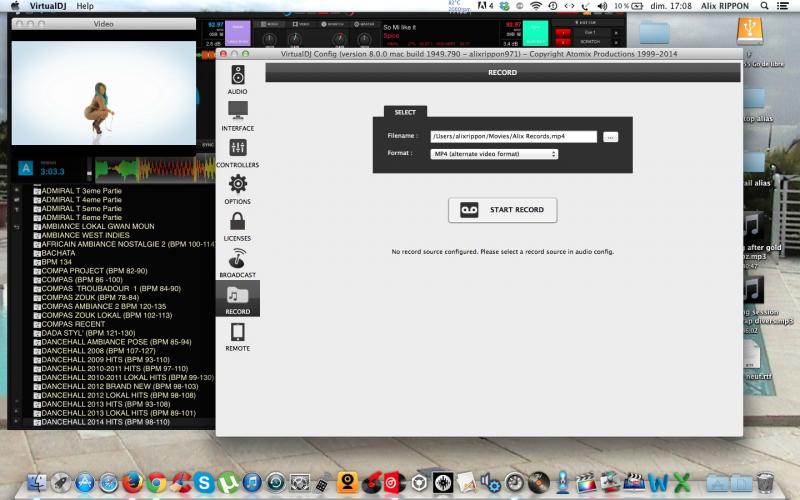Switch to MIXER tab in VirtualDJ
800x500 pixels.
click(x=270, y=24)
